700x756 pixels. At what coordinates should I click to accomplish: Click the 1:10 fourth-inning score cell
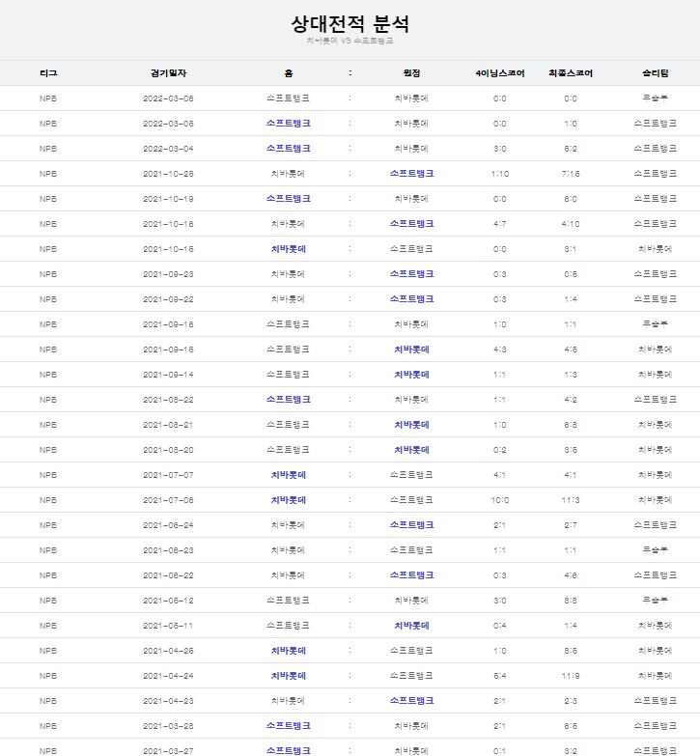coord(500,174)
